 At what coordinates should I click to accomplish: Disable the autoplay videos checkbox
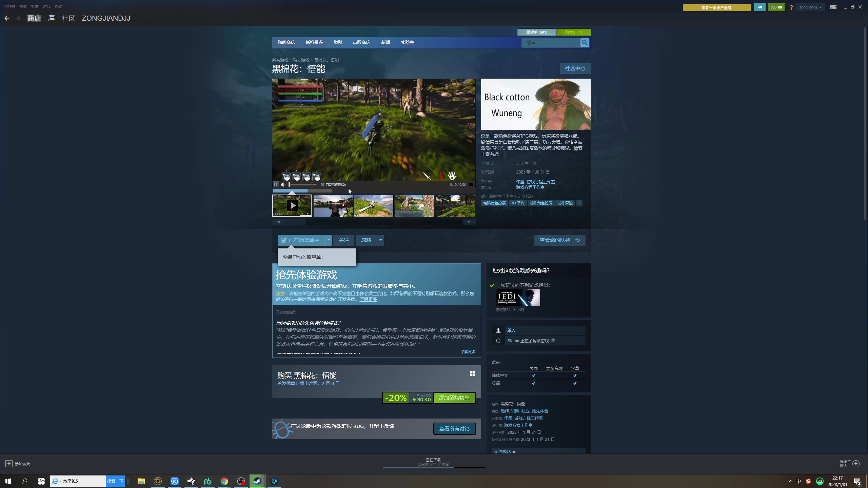point(322,184)
